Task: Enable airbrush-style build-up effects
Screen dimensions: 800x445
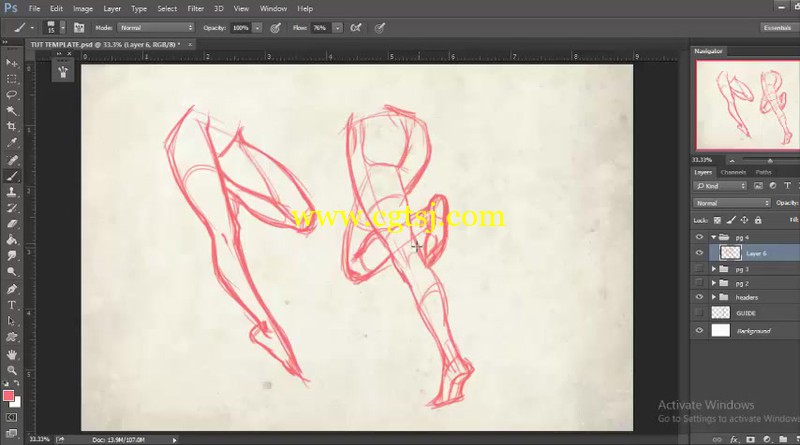Action: (x=356, y=28)
